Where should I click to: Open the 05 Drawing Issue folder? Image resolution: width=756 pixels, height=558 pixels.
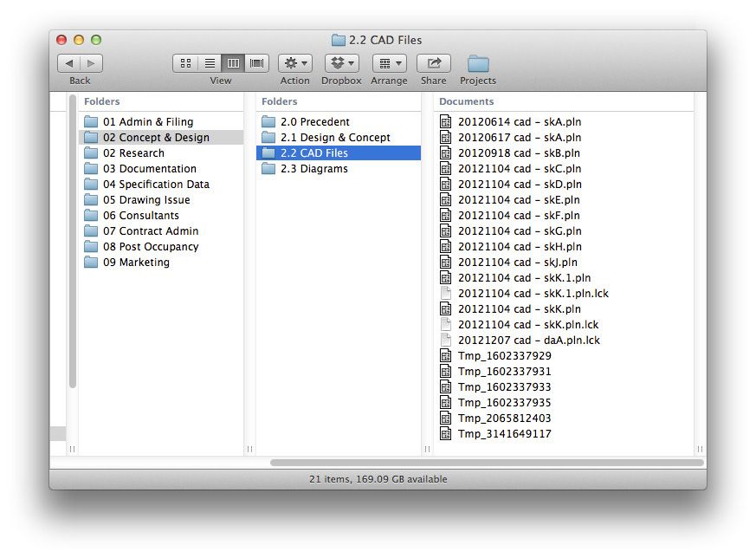coord(161,199)
